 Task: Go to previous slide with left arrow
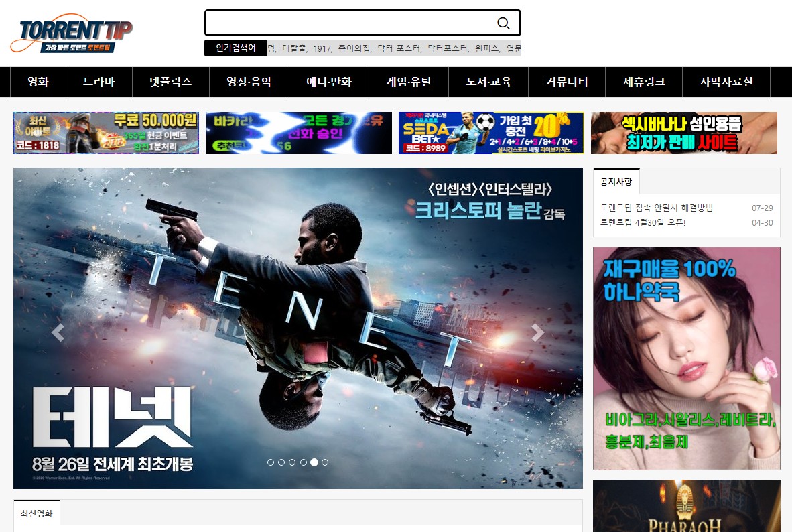click(x=58, y=332)
